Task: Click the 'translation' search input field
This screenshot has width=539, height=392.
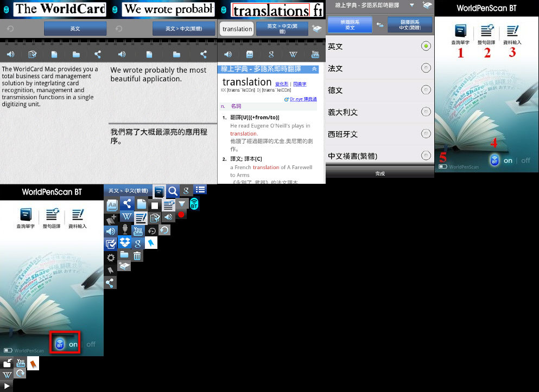Action: 237,29
